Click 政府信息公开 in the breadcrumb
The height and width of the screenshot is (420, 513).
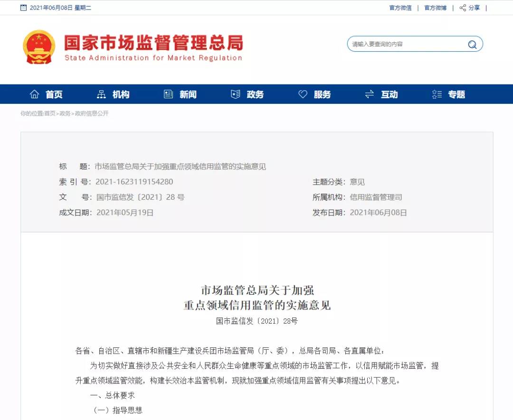(92, 113)
